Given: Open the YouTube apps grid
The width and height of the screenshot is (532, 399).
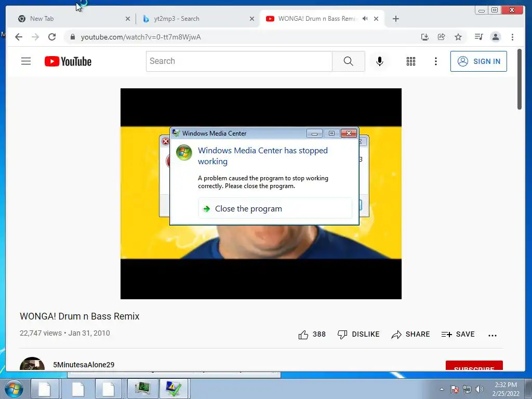Looking at the screenshot, I should [x=411, y=61].
